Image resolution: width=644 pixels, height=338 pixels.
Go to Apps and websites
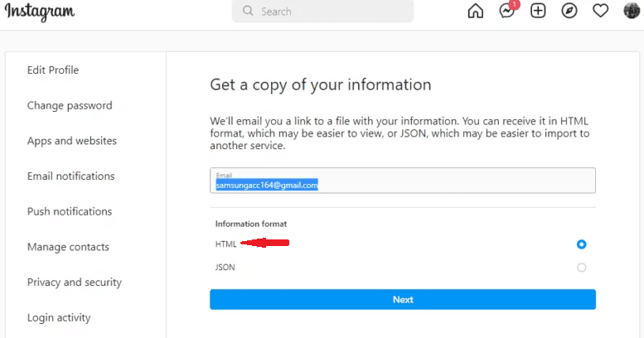(x=72, y=141)
